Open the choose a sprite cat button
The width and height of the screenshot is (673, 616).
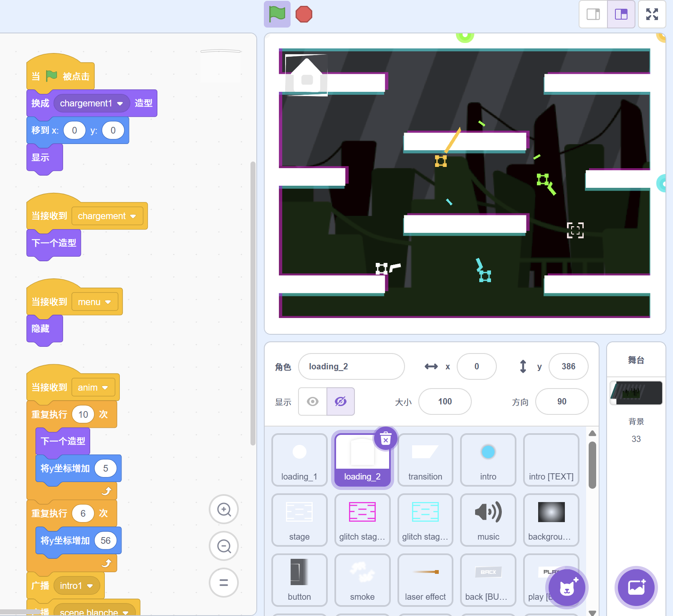[567, 588]
